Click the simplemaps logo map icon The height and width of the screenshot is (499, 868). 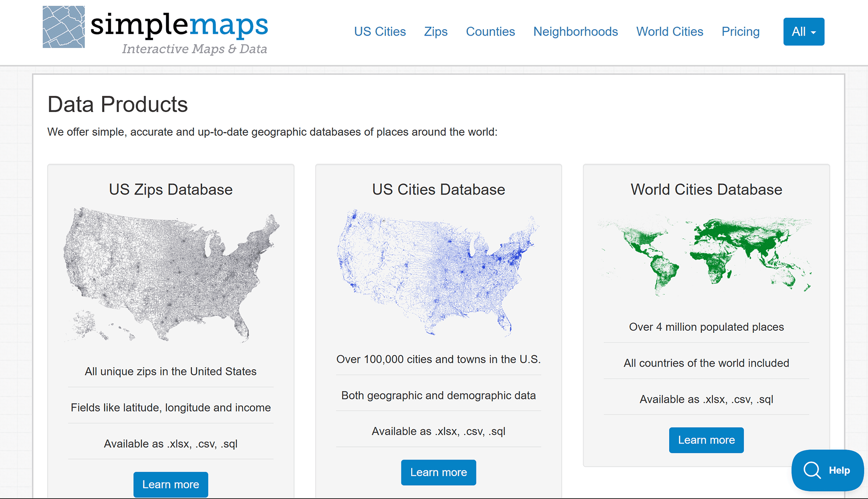click(64, 27)
